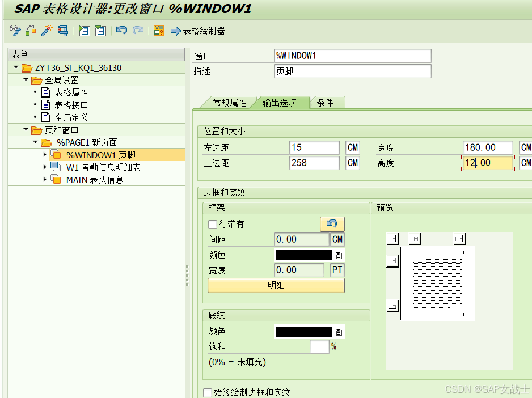
Task: Open the 表格绘制器 form painter
Action: [x=198, y=31]
